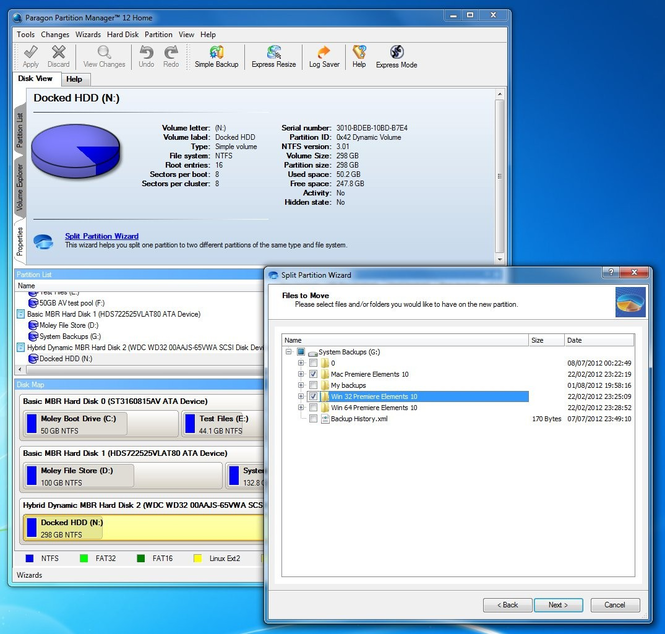Click the Mac Premiere Elements 10 folder icon
The height and width of the screenshot is (634, 665).
coord(325,374)
